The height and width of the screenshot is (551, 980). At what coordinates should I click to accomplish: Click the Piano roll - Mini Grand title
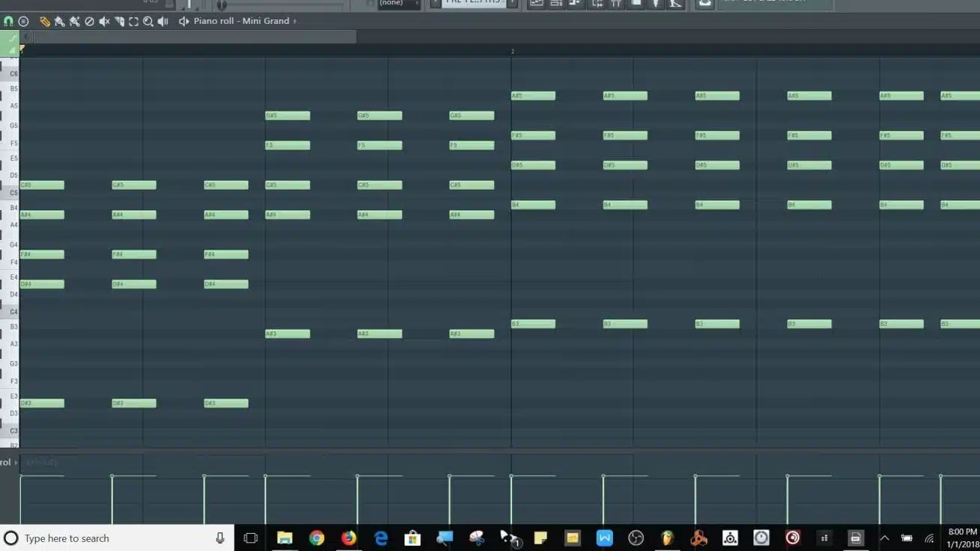[x=241, y=21]
